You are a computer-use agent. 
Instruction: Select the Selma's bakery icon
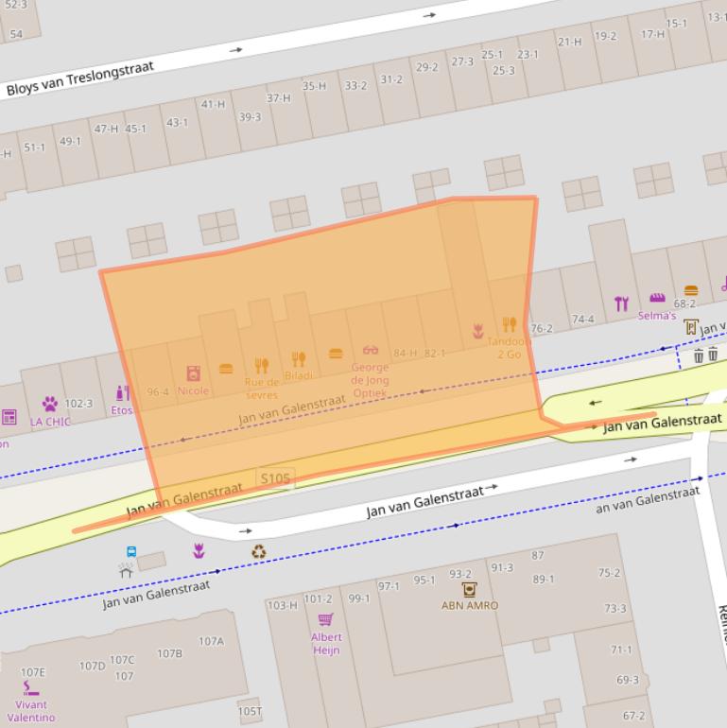(656, 298)
